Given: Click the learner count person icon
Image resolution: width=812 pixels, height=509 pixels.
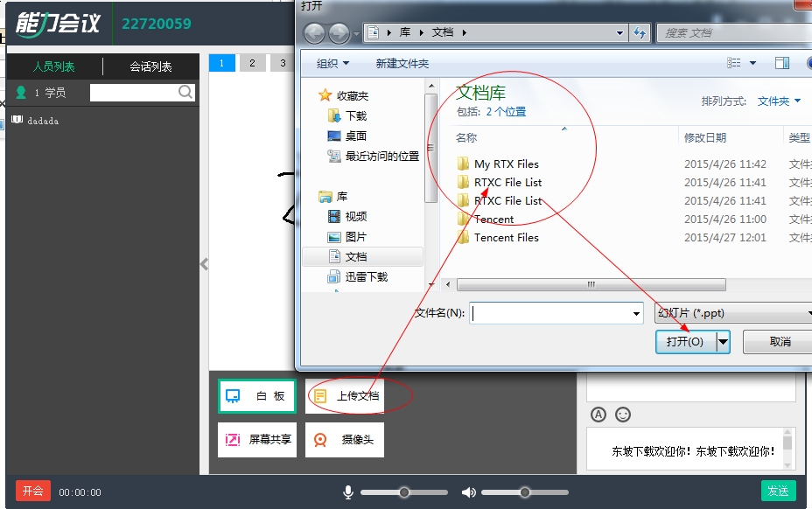Looking at the screenshot, I should [21, 92].
